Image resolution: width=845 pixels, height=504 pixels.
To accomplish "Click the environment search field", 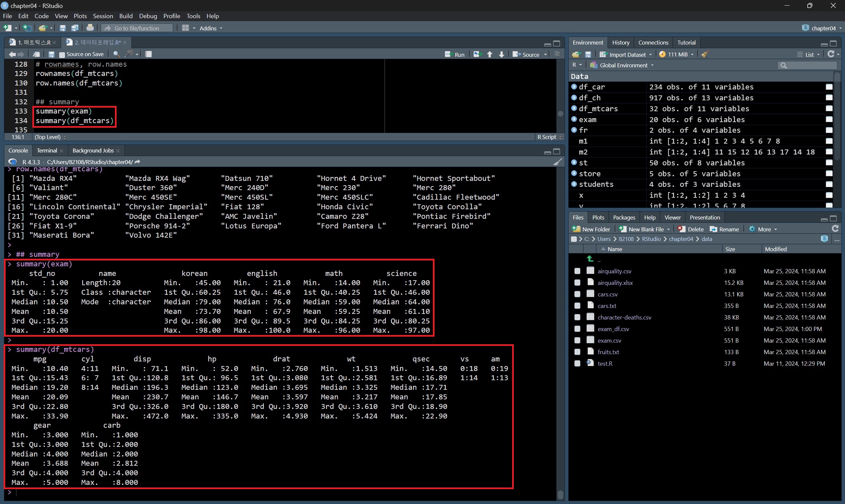I will [808, 65].
